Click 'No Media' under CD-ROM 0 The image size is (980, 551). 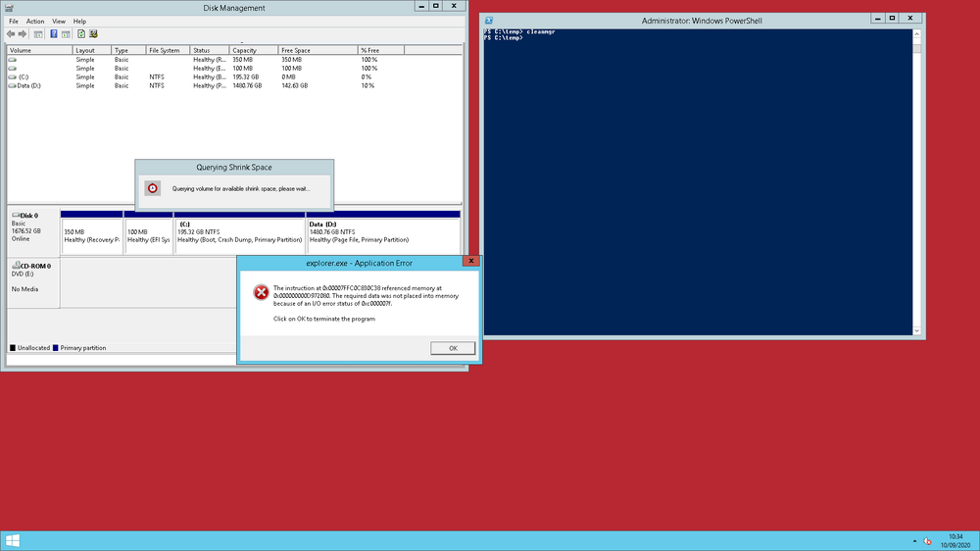[x=24, y=289]
